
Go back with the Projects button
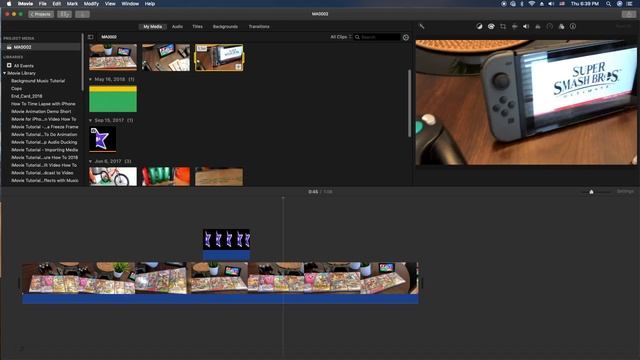click(x=41, y=14)
